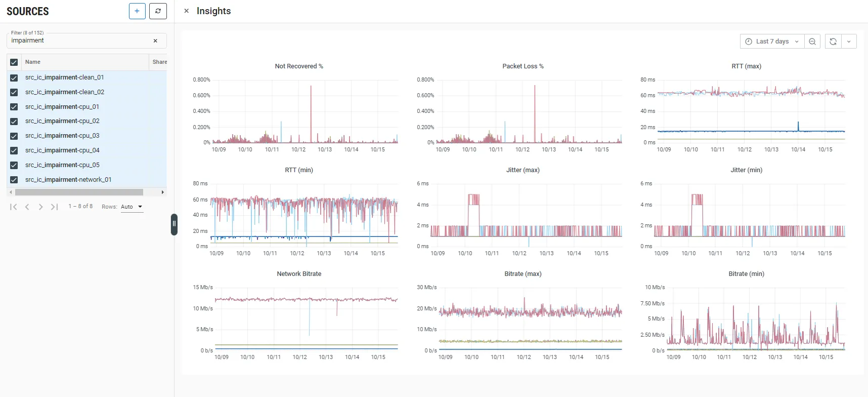This screenshot has height=397, width=868.
Task: Click the panel divider resize handle
Action: click(x=174, y=224)
